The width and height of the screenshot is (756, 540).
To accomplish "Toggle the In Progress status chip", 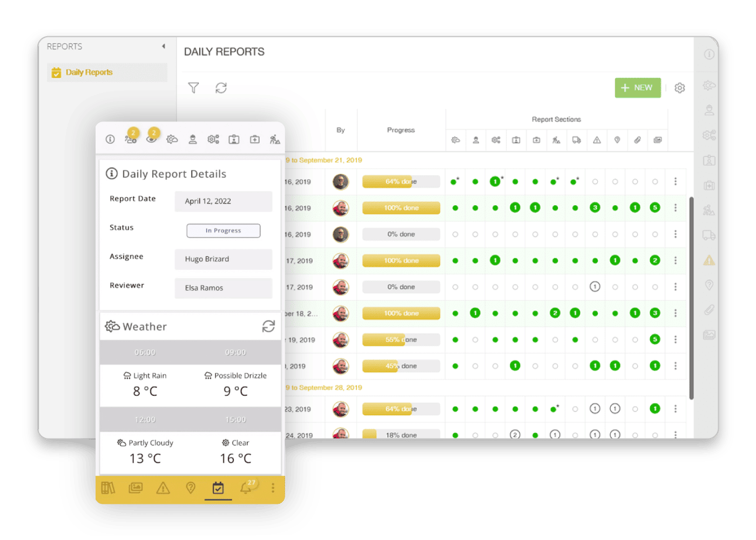I will (x=223, y=231).
